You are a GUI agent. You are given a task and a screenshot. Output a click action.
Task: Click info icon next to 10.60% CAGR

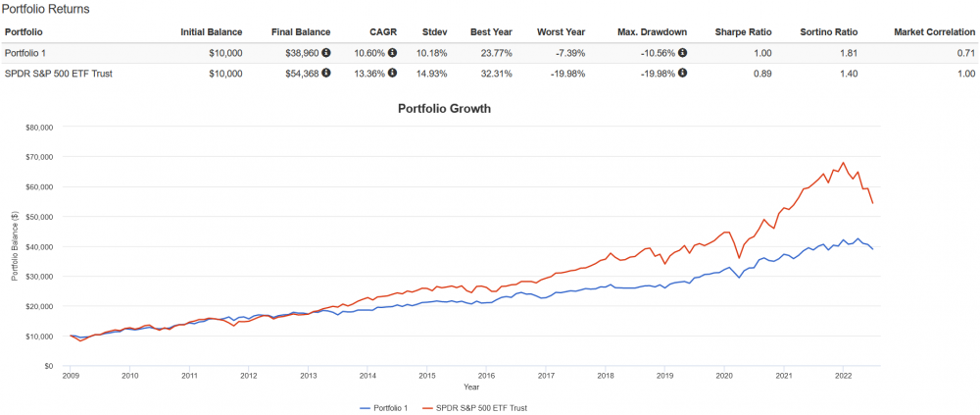392,53
